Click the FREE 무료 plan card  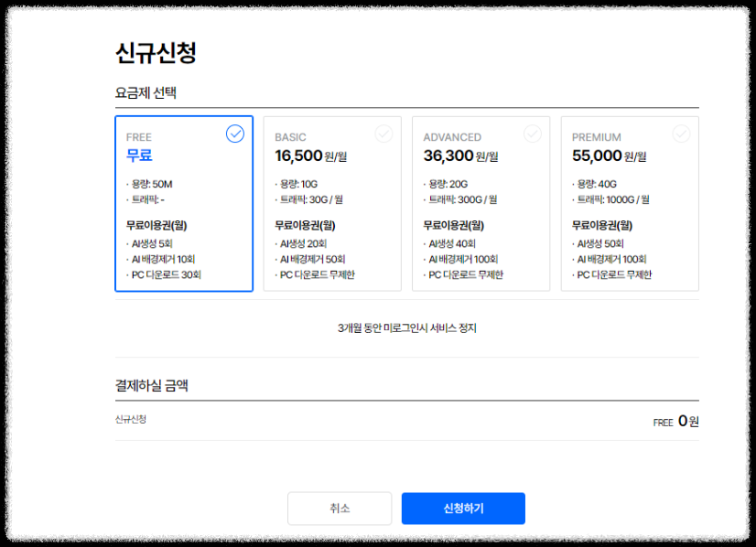183,206
